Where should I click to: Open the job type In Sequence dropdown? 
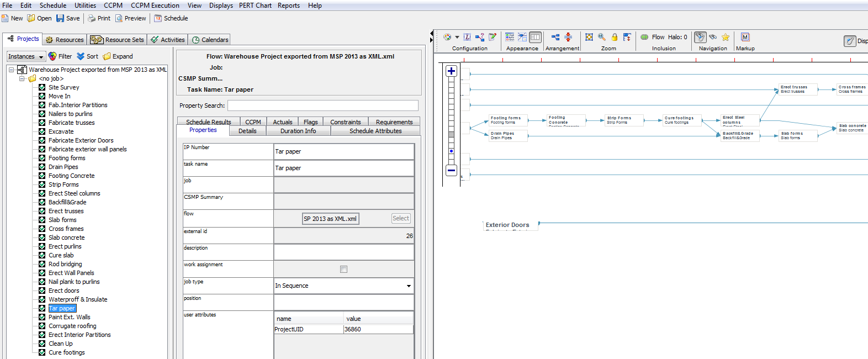[x=408, y=286]
